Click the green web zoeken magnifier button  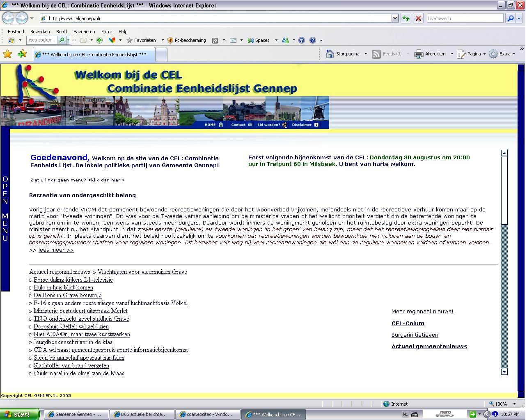pos(62,40)
